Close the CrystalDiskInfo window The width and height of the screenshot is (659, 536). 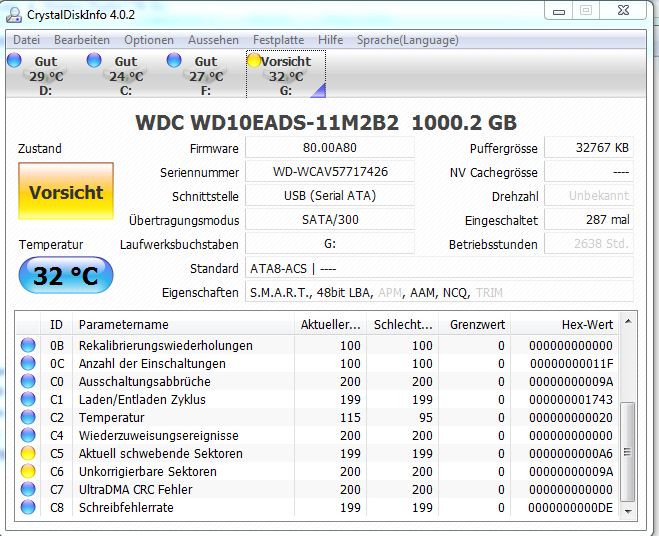(623, 11)
